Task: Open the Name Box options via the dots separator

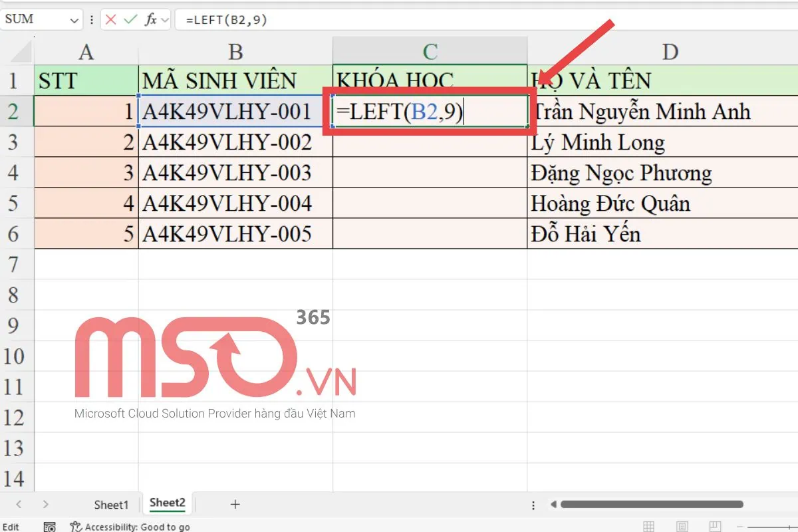Action: pyautogui.click(x=92, y=19)
